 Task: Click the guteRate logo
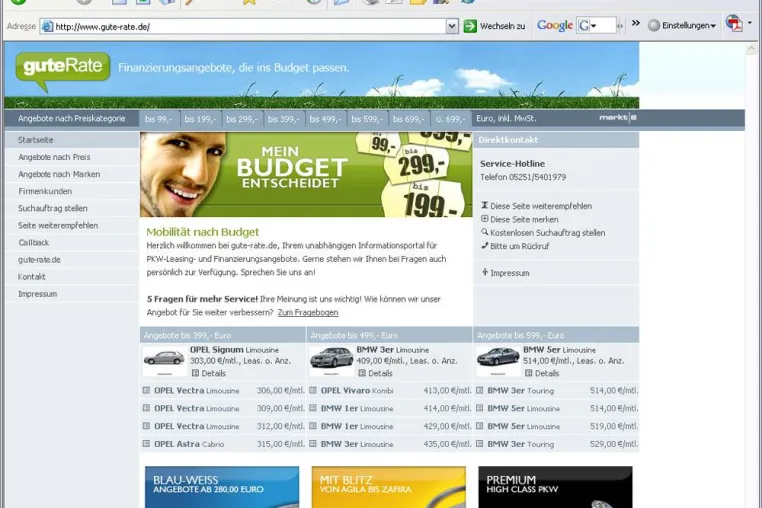click(63, 70)
